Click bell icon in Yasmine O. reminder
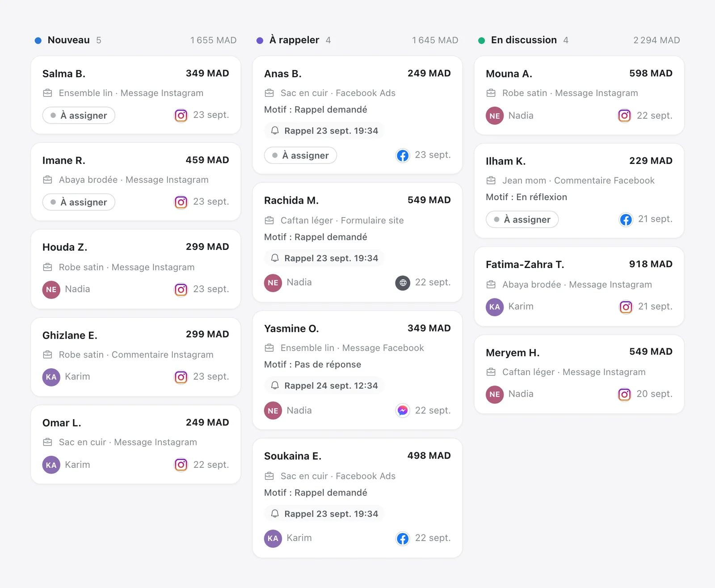 click(x=275, y=385)
